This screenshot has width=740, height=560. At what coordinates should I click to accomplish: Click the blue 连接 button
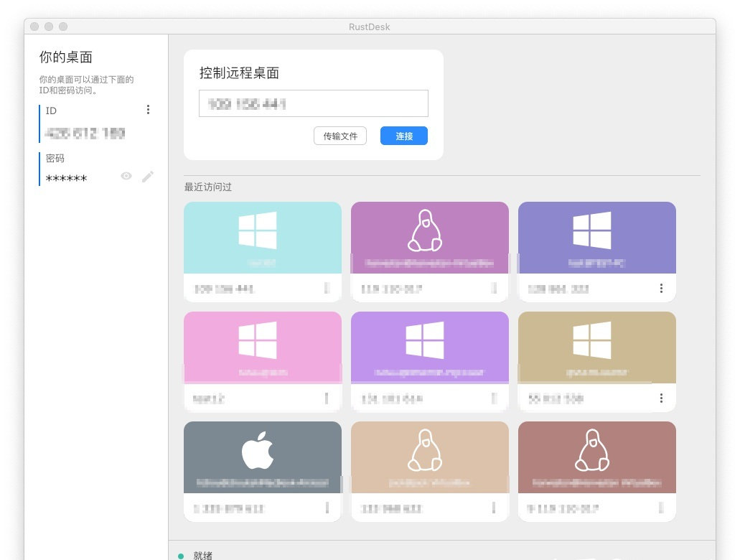pyautogui.click(x=404, y=136)
